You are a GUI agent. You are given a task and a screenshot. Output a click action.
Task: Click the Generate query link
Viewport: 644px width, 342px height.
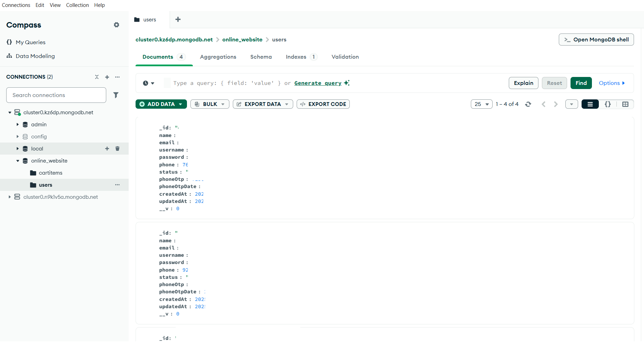point(318,83)
